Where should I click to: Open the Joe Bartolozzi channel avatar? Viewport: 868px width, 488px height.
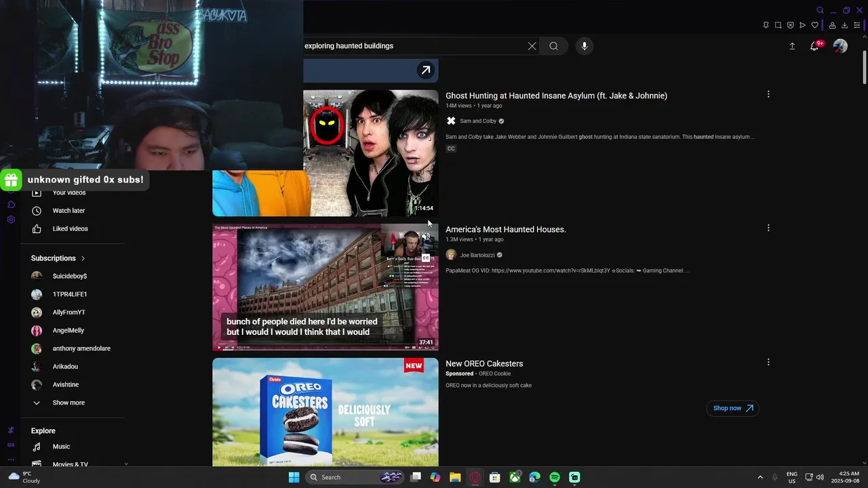click(x=451, y=255)
